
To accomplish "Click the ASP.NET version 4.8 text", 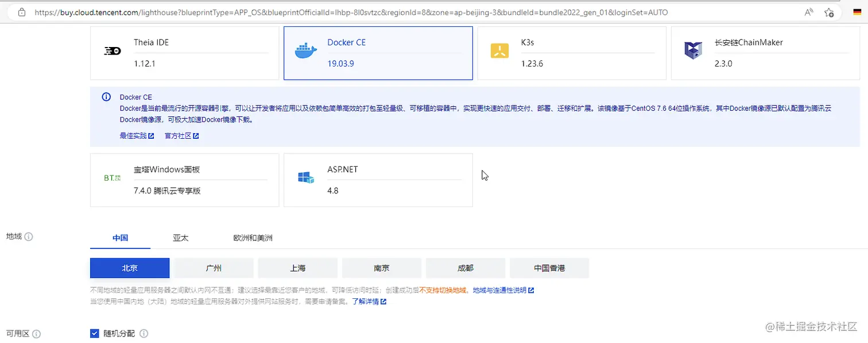I will click(333, 191).
